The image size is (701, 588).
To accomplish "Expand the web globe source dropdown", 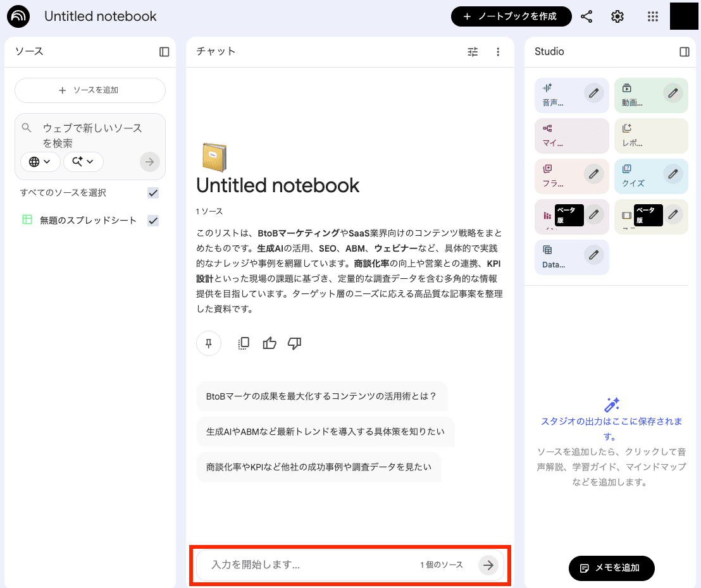I will pyautogui.click(x=40, y=162).
